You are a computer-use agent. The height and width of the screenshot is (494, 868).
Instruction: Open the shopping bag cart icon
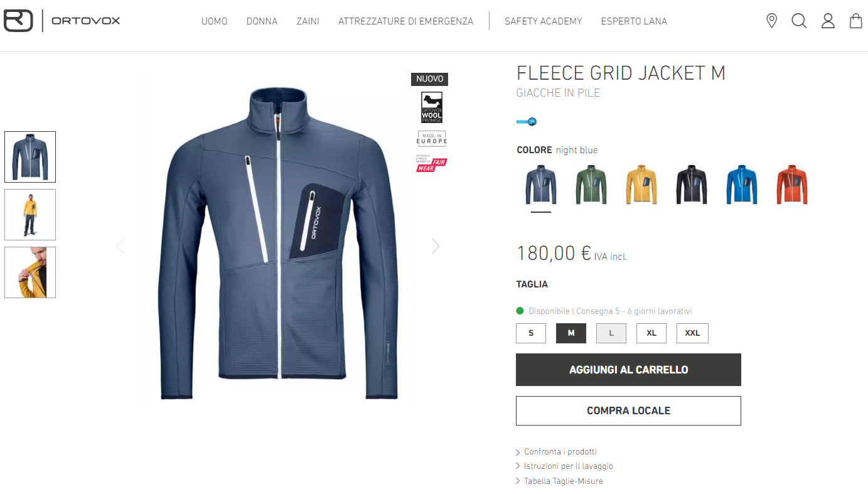[855, 21]
